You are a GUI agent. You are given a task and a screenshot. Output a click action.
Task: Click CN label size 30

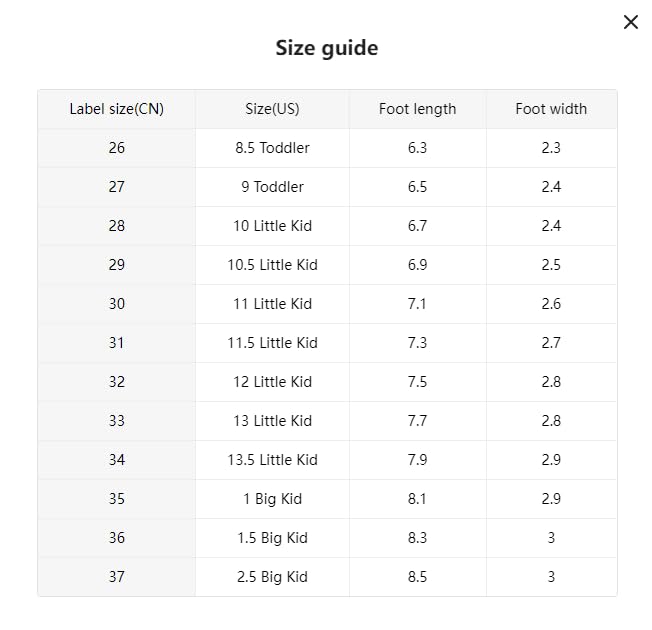(x=117, y=304)
